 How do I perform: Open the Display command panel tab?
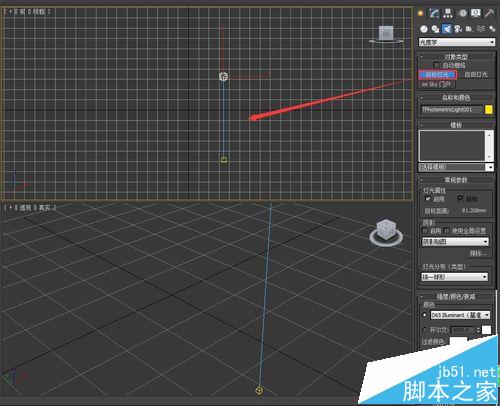(476, 13)
